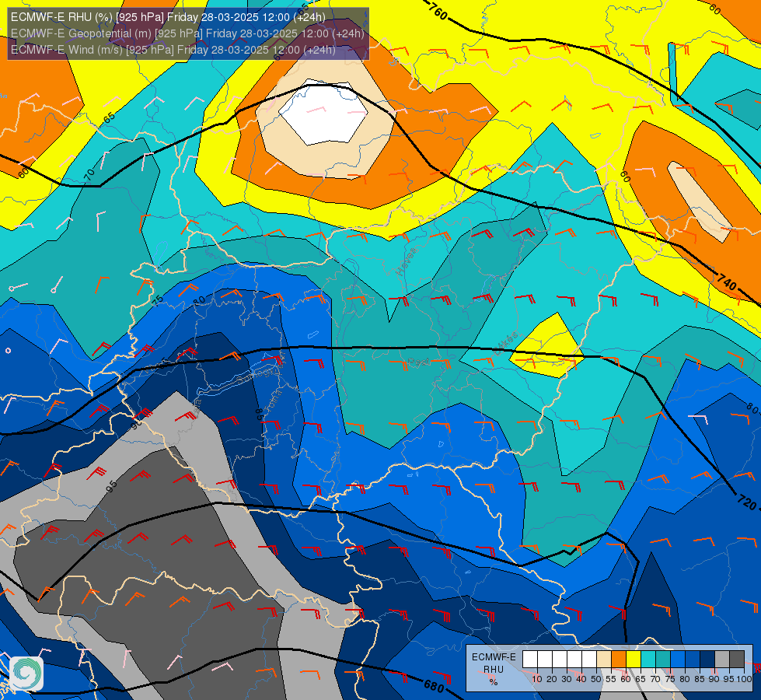
Task: Click the white dry-air core region on the map
Action: (x=323, y=114)
